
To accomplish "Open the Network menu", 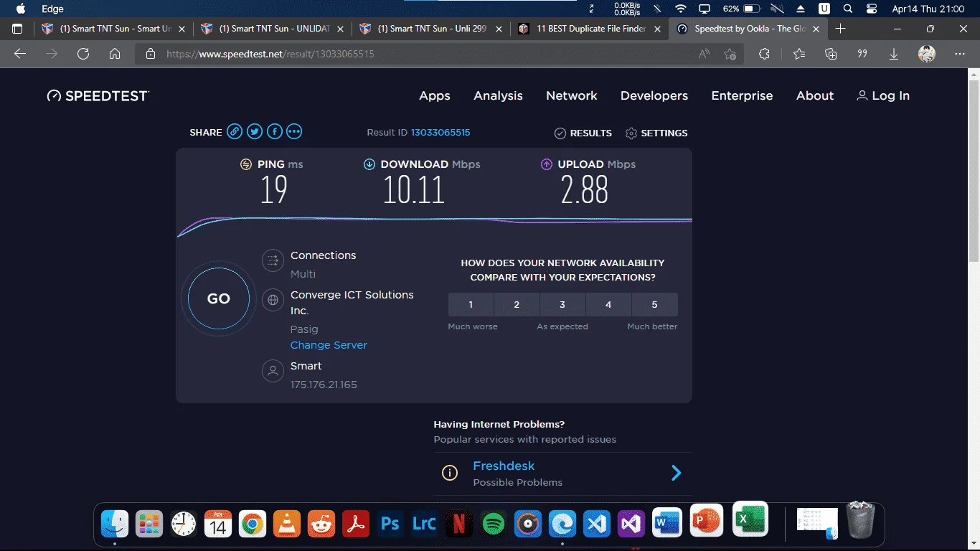I will click(572, 96).
